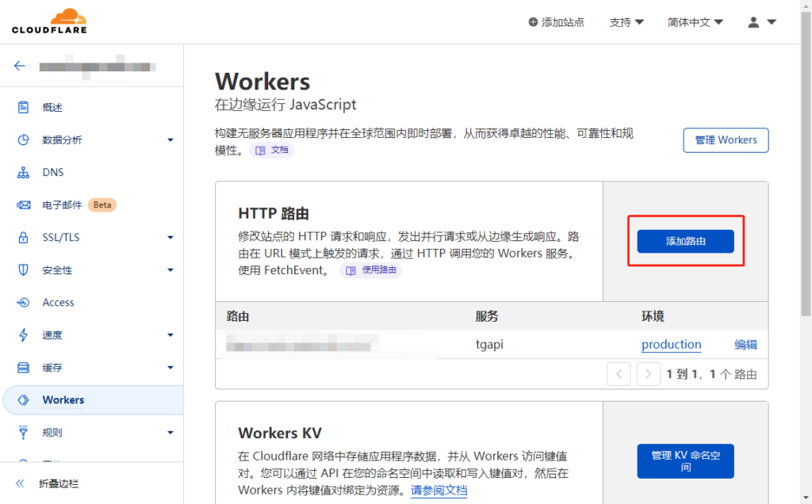
Task: Expand the 数据分析 sidebar section
Action: pos(95,140)
